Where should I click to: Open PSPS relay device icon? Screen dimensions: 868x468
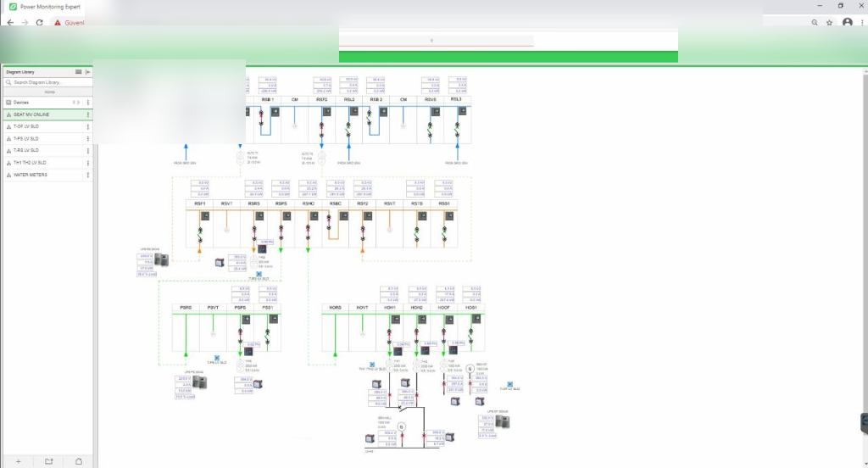[246, 320]
